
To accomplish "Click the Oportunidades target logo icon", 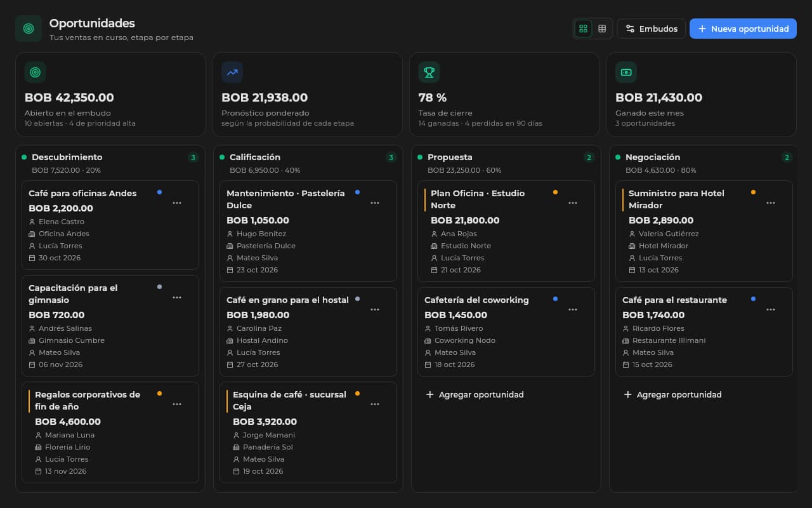I will tap(29, 29).
